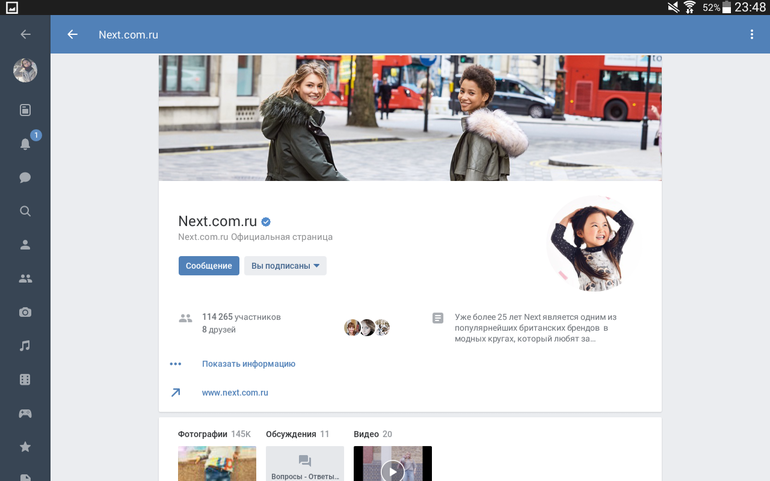Tap the Wi-Fi status icon
Screen dimensions: 770x481
coord(689,7)
